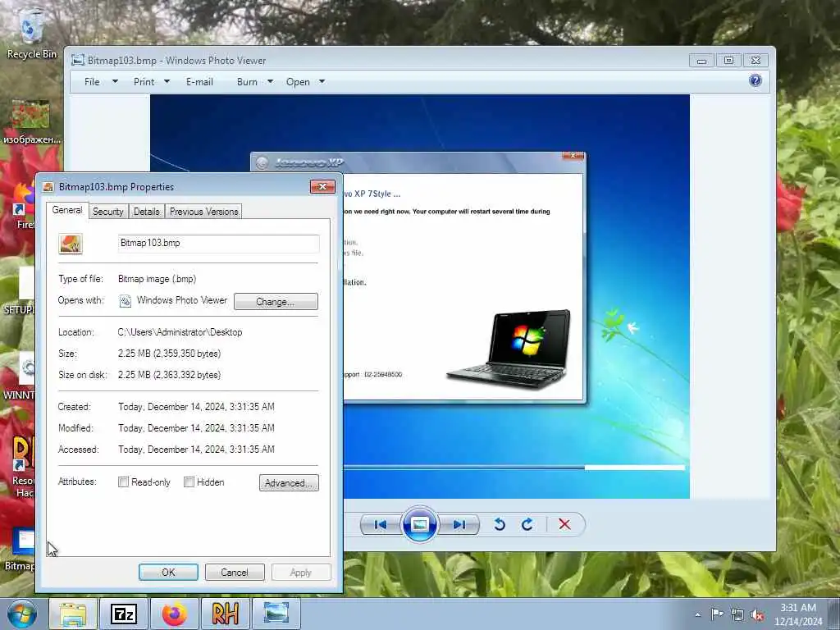The width and height of the screenshot is (840, 630).
Task: Switch to Photo Viewer taskbar button
Action: 276,614
